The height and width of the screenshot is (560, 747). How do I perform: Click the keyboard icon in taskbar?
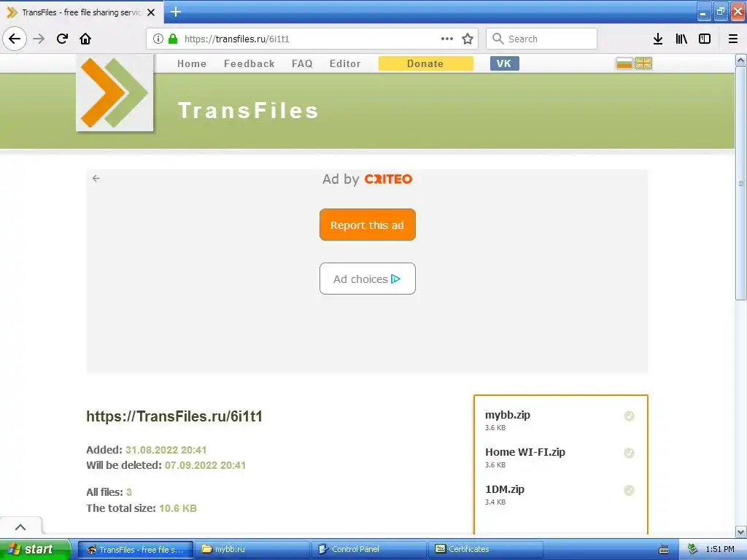[x=664, y=550]
